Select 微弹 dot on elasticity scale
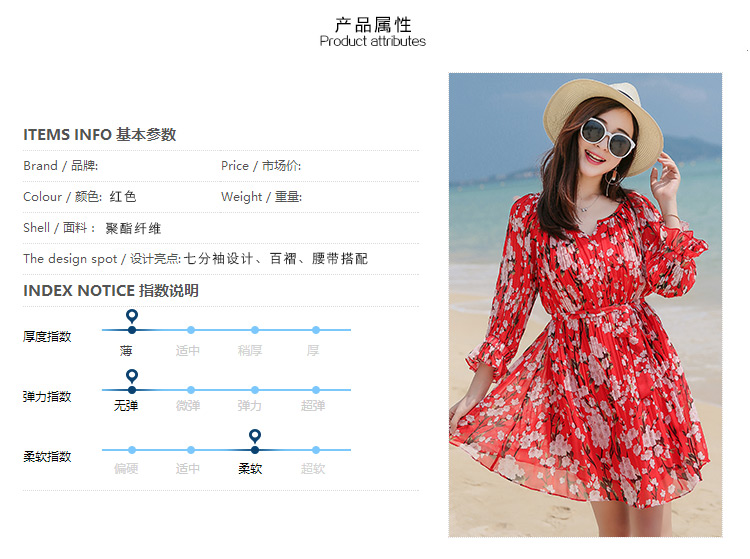Screen dimensions: 750x559 pos(191,390)
